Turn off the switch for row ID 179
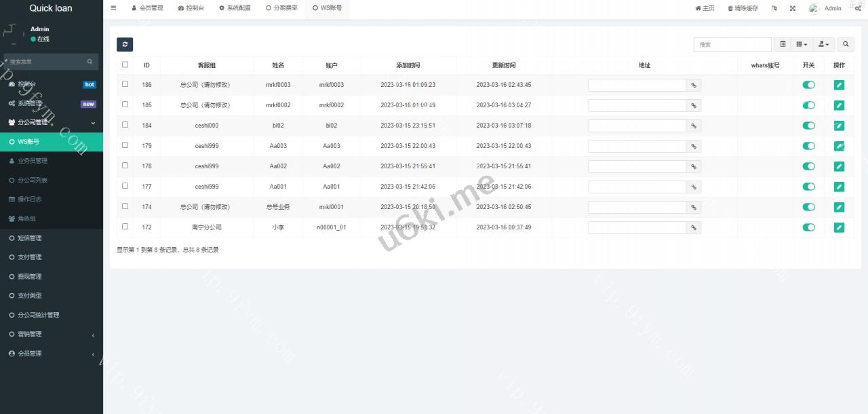 click(808, 146)
